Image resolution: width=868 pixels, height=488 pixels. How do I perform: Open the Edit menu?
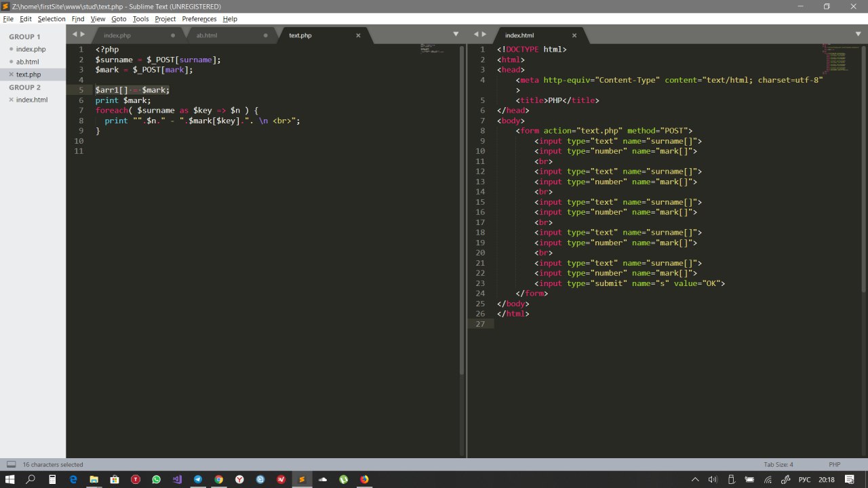26,19
